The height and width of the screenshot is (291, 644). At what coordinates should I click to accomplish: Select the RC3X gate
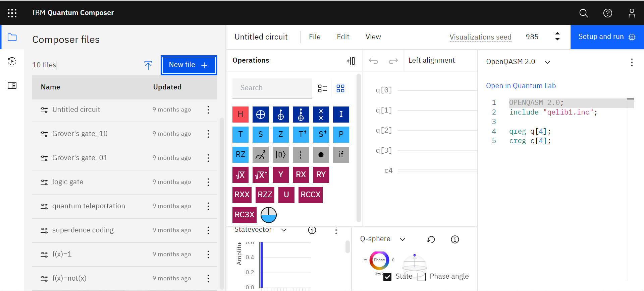245,215
